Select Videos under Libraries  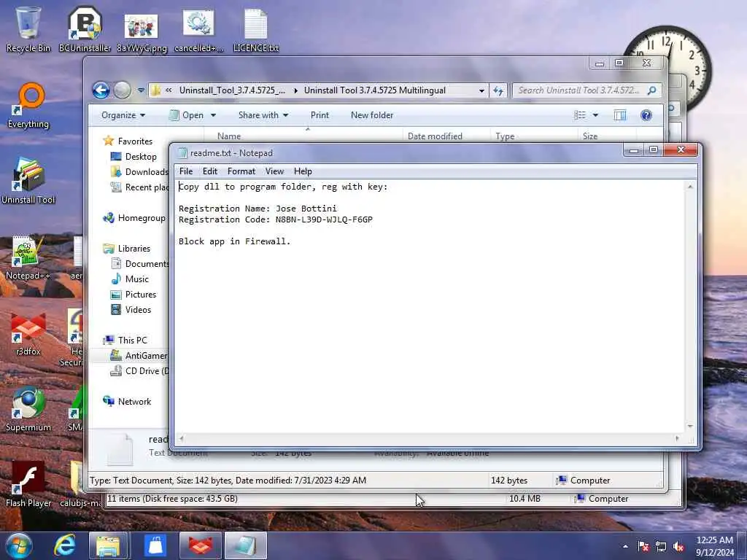point(131,309)
